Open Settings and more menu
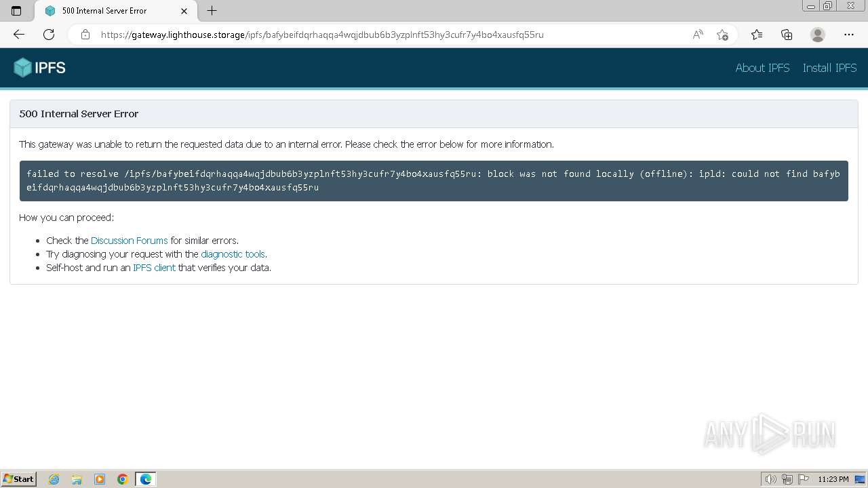Viewport: 868px width, 488px height. [x=849, y=35]
